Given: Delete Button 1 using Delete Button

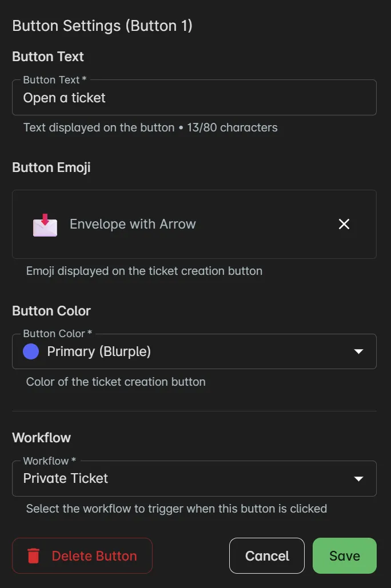Looking at the screenshot, I should pyautogui.click(x=82, y=555).
